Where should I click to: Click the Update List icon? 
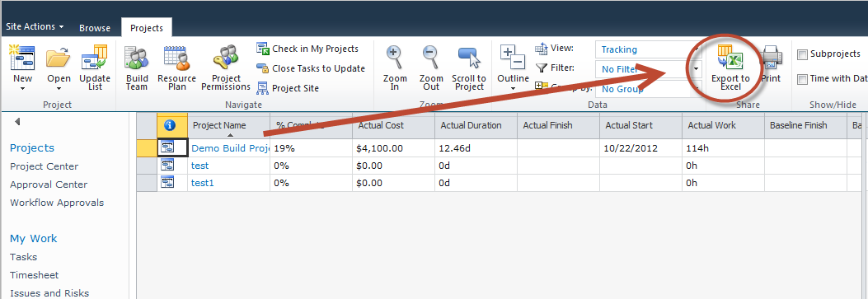pyautogui.click(x=95, y=58)
